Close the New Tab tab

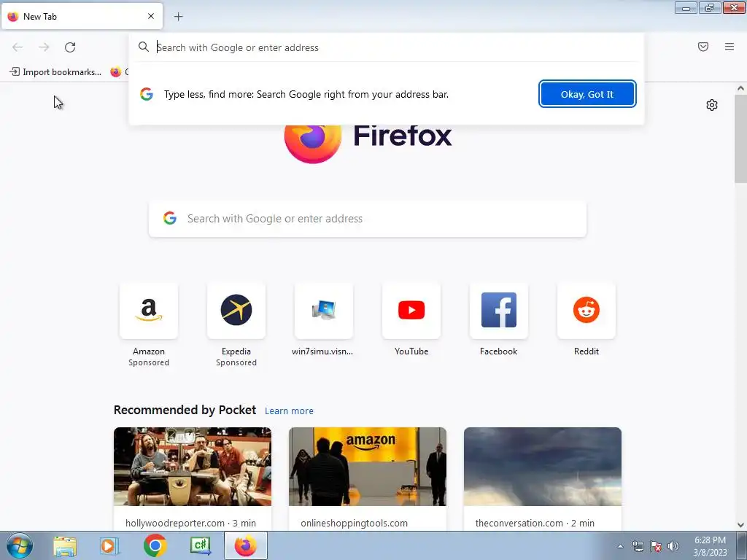coord(151,16)
